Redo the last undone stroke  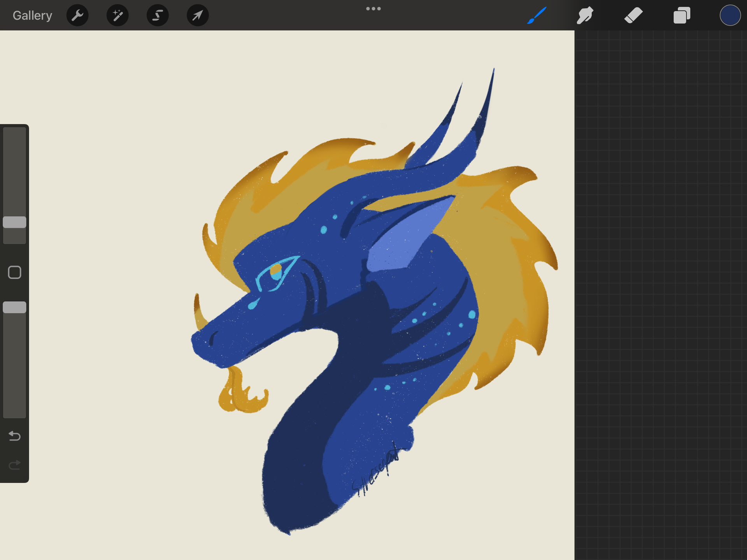click(14, 465)
